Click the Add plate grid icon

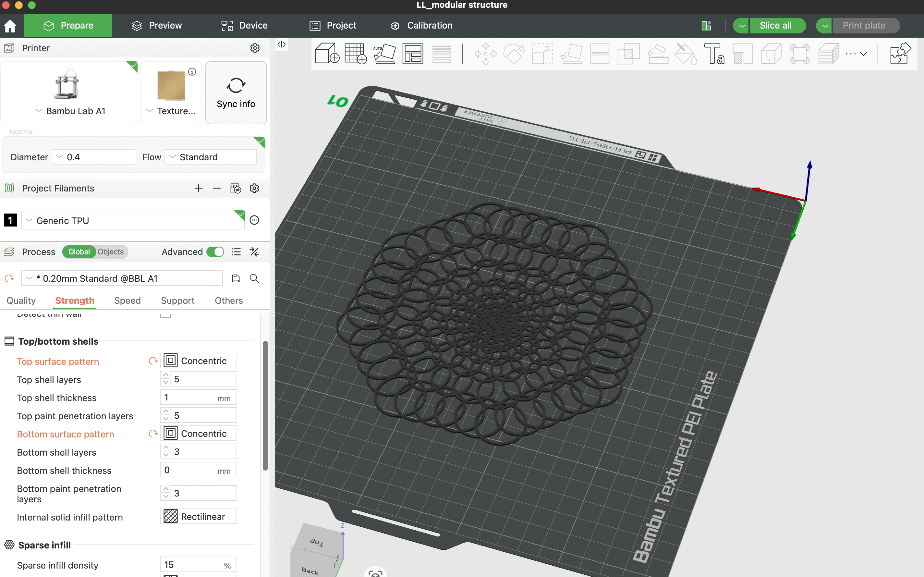(355, 54)
